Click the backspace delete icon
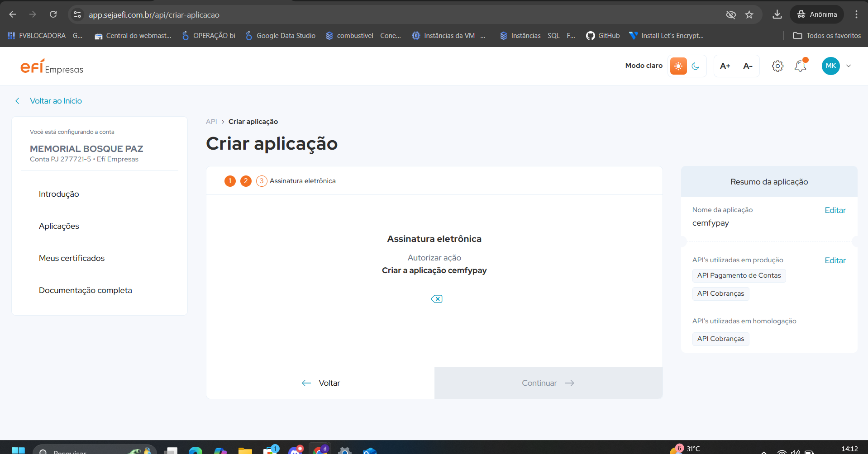This screenshot has height=454, width=868. [437, 299]
